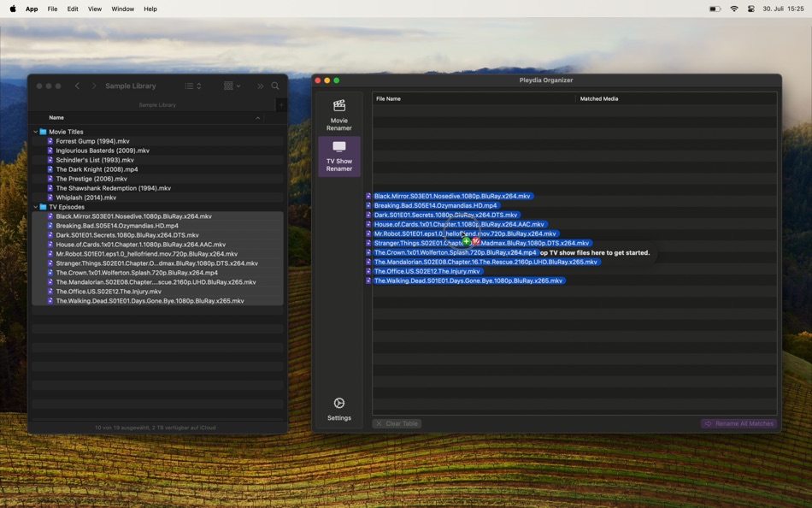Click the date and time display
Viewport: 812px width, 508px height.
point(783,9)
